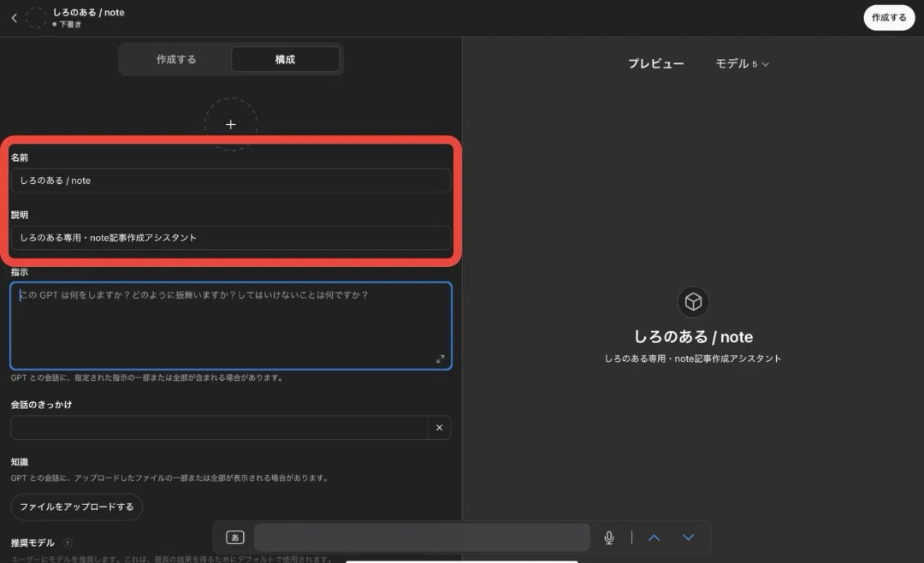The image size is (924, 563).
Task: Click the 知識 section label
Action: pyautogui.click(x=20, y=462)
